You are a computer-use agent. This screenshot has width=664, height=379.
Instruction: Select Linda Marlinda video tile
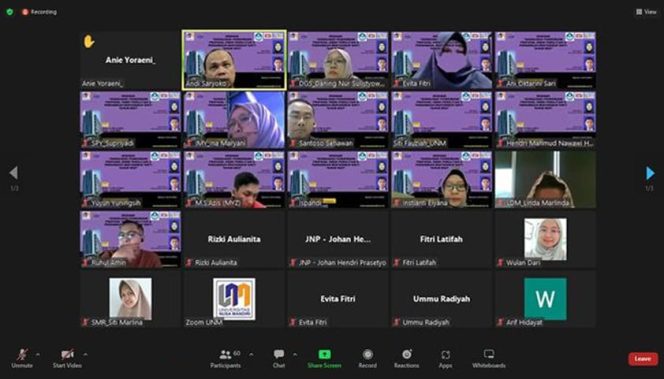point(545,180)
